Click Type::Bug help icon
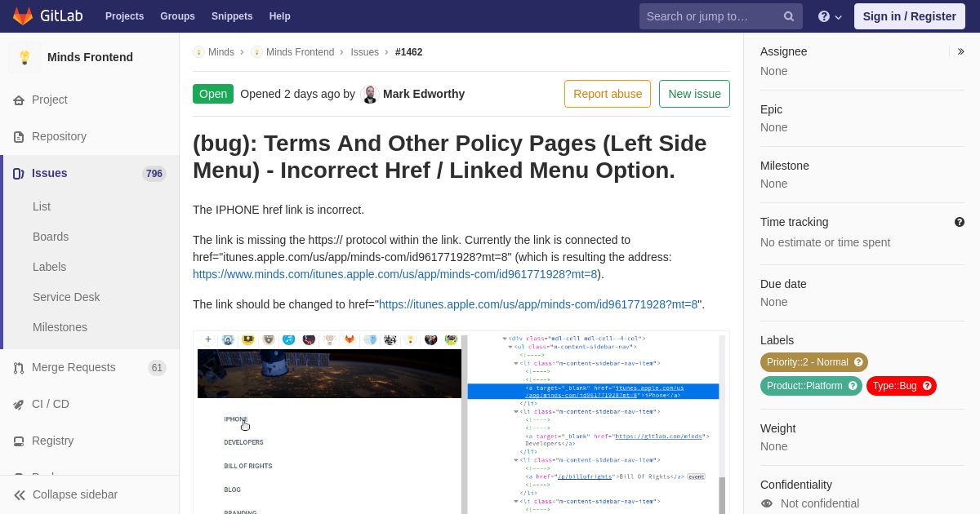This screenshot has height=514, width=980. [x=927, y=386]
